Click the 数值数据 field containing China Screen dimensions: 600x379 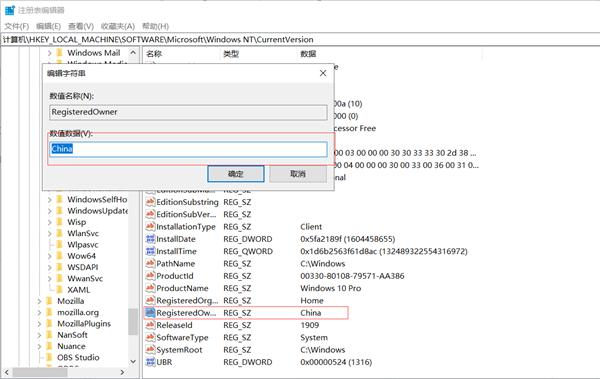(188, 149)
